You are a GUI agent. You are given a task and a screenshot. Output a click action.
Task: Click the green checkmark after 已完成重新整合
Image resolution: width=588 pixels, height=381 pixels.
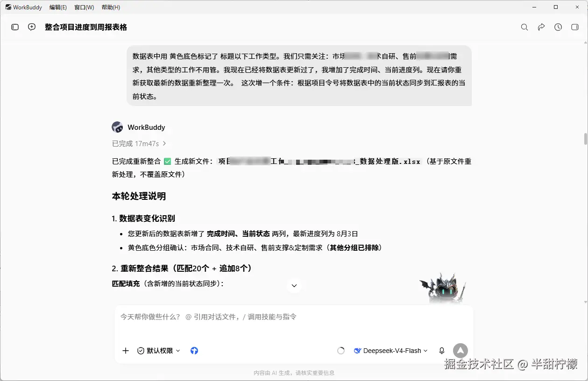coord(168,162)
